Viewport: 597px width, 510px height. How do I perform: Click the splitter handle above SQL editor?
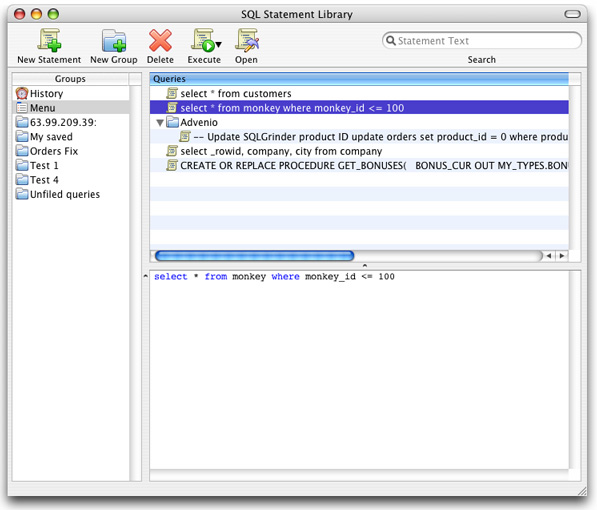click(x=365, y=265)
